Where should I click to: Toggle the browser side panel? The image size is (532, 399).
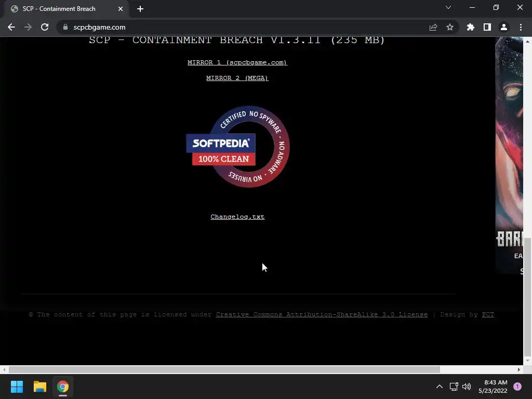pyautogui.click(x=487, y=27)
